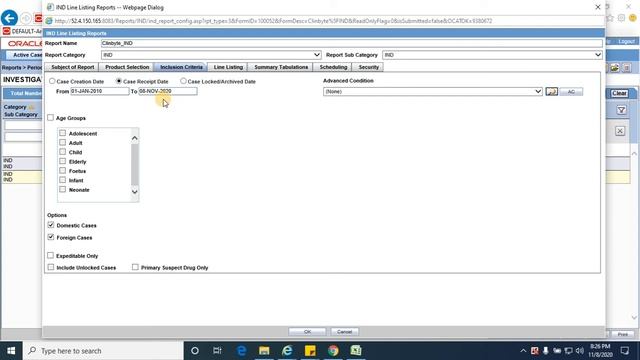This screenshot has height=360, width=640.
Task: Click the page icon in the address bar
Action: pyautogui.click(x=49, y=21)
